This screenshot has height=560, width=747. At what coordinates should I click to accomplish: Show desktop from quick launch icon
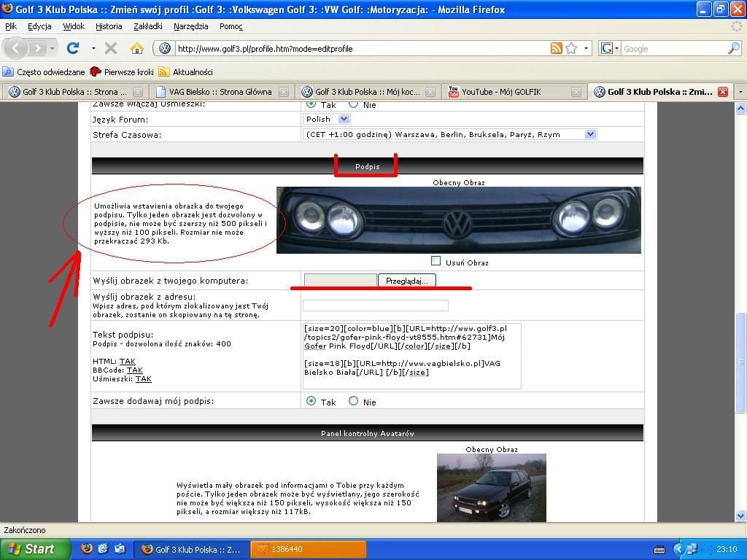pyautogui.click(x=119, y=549)
